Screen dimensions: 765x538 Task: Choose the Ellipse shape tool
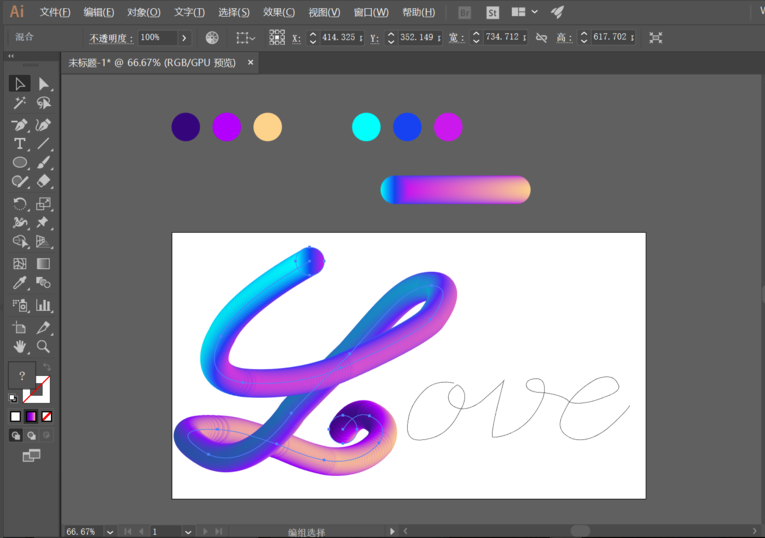pos(19,163)
